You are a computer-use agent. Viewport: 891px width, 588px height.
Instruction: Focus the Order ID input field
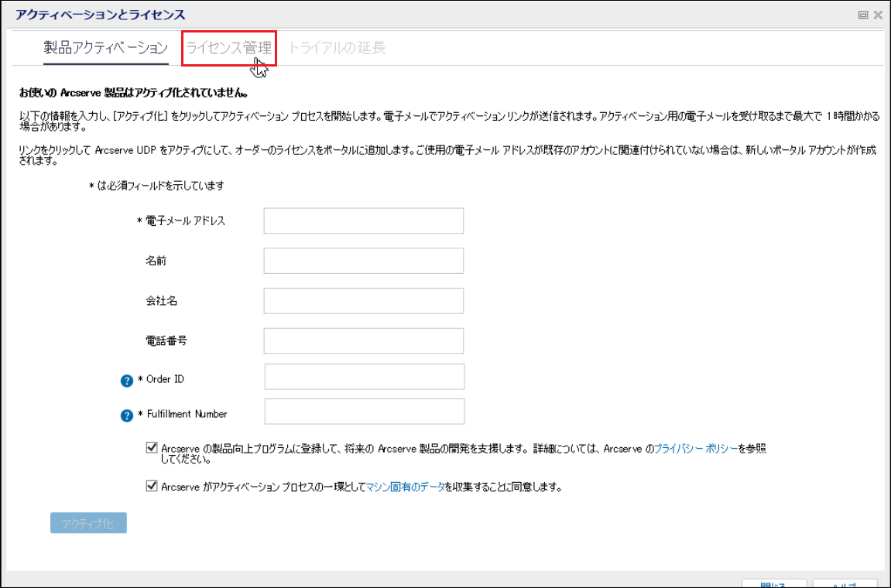[x=365, y=377]
